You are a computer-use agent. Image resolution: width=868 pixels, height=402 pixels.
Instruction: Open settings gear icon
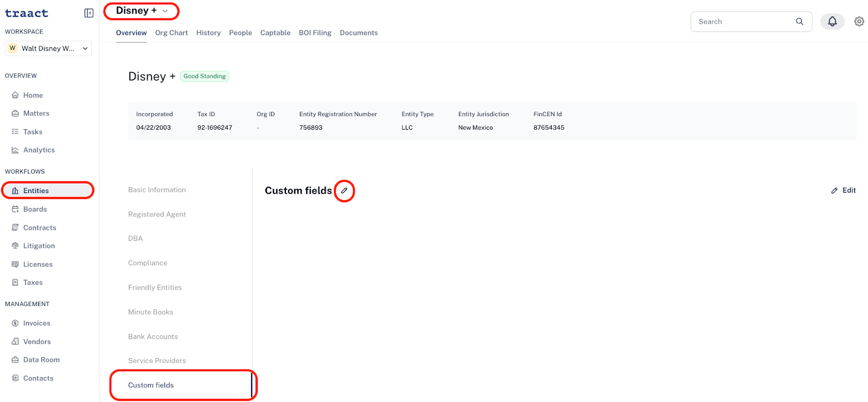pyautogui.click(x=859, y=21)
